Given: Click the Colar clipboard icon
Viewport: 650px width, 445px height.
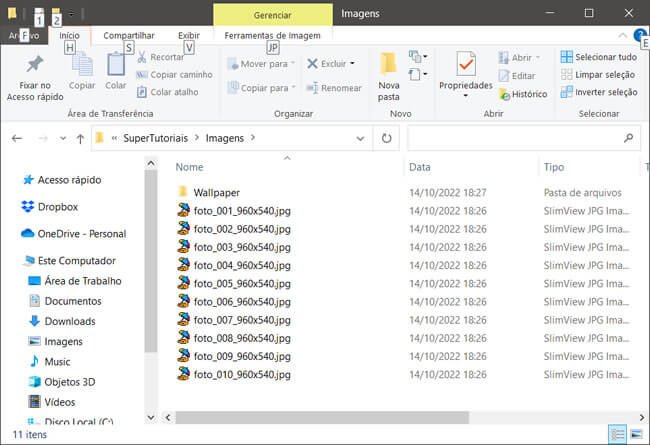Looking at the screenshot, I should point(116,66).
